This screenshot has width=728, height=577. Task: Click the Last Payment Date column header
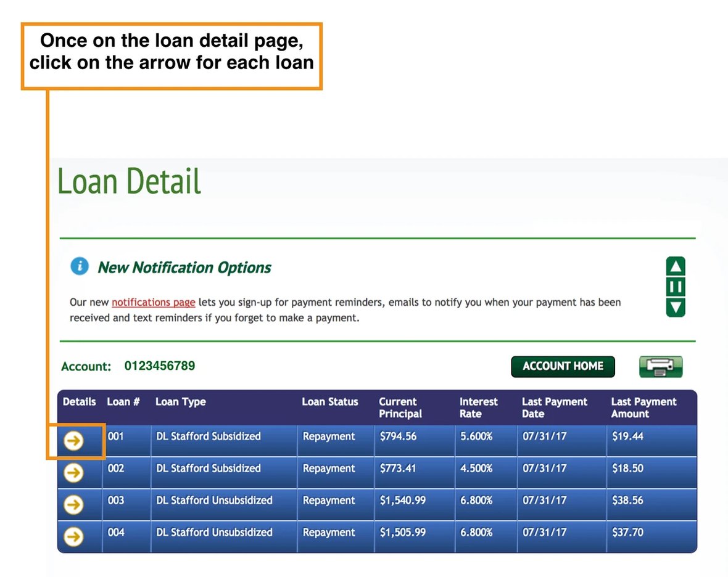pos(554,407)
